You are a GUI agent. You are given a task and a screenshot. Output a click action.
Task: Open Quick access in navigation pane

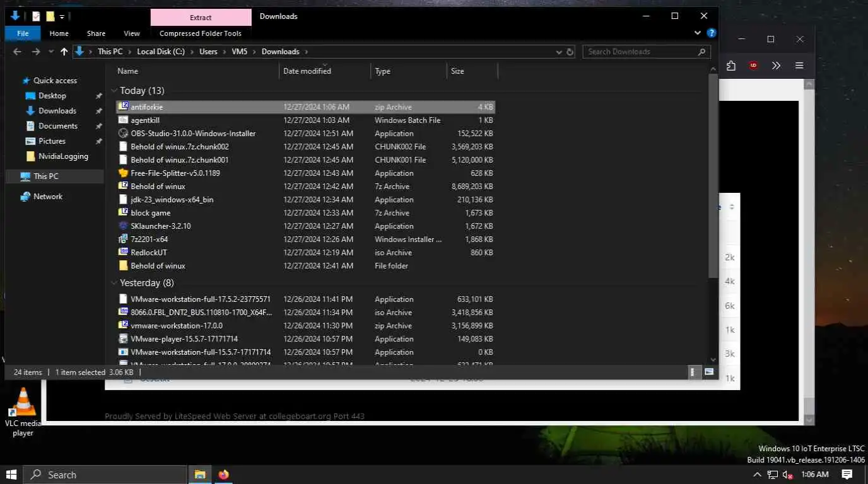[55, 81]
